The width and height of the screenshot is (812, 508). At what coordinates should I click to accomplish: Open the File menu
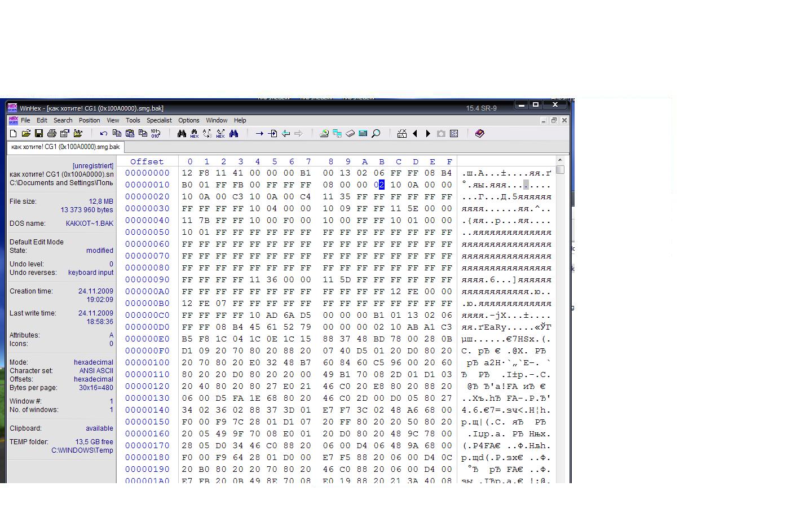pyautogui.click(x=25, y=120)
